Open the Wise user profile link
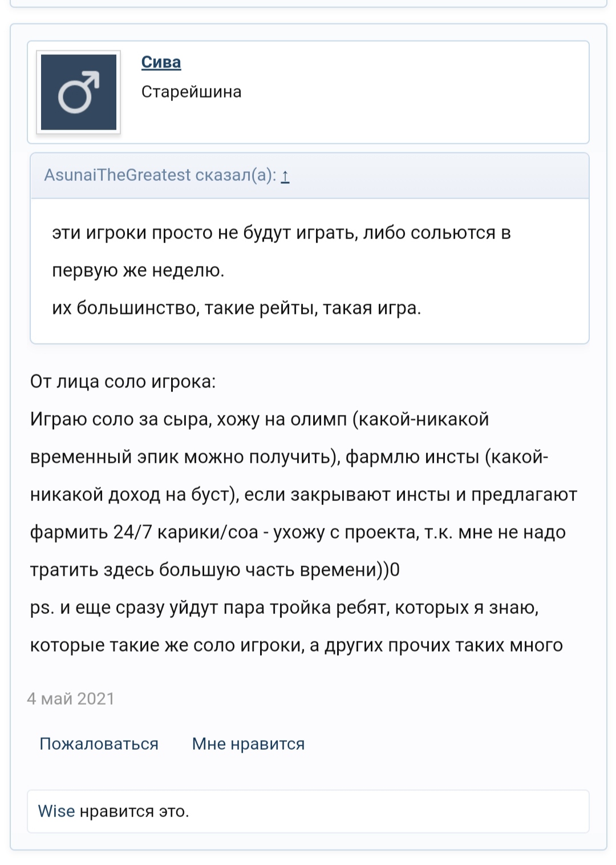The height and width of the screenshot is (865, 616). [x=56, y=811]
